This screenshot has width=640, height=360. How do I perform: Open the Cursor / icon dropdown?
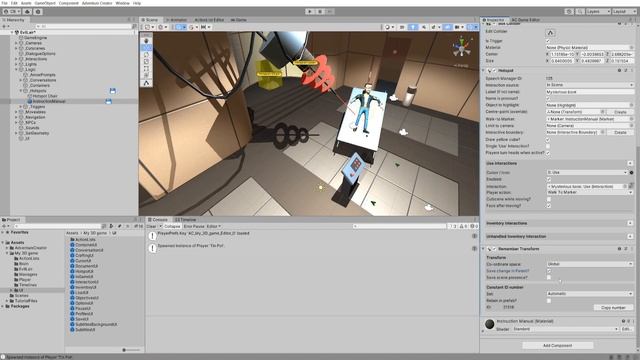587,173
